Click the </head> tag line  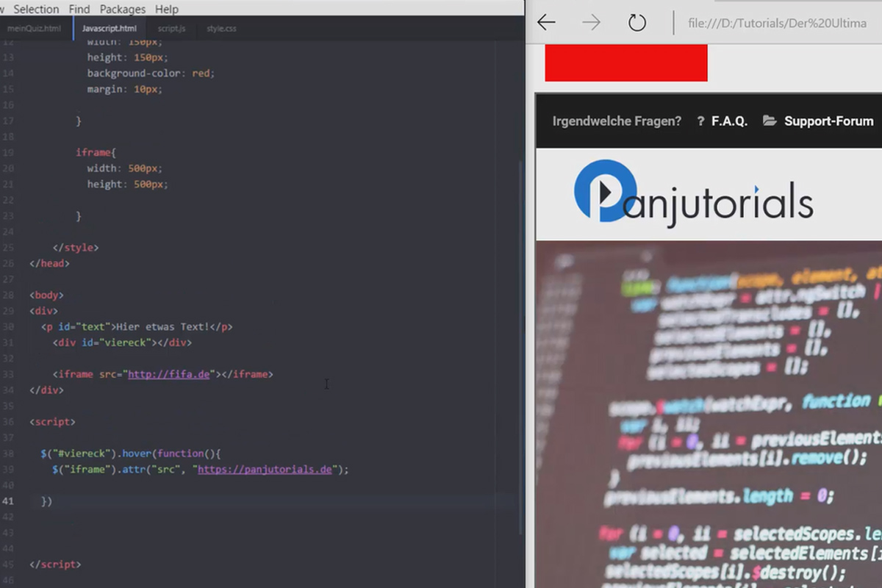click(49, 263)
